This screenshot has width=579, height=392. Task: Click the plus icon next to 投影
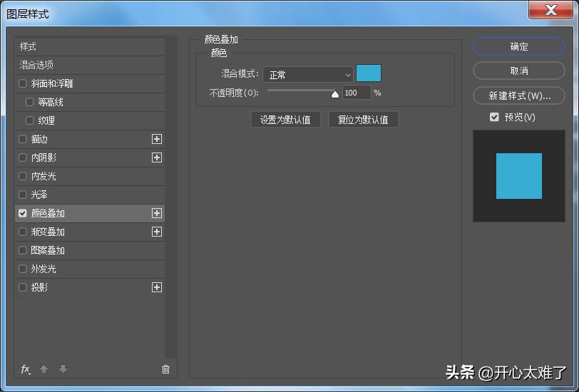(x=157, y=287)
